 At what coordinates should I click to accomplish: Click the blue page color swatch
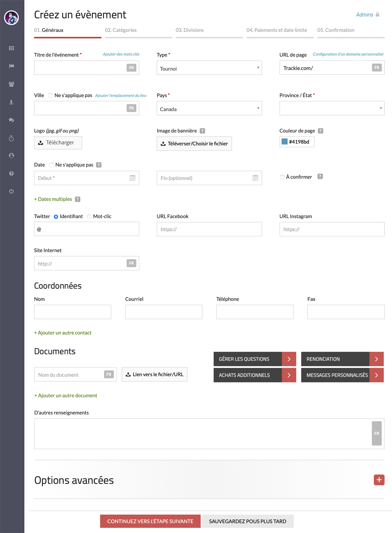coord(284,142)
